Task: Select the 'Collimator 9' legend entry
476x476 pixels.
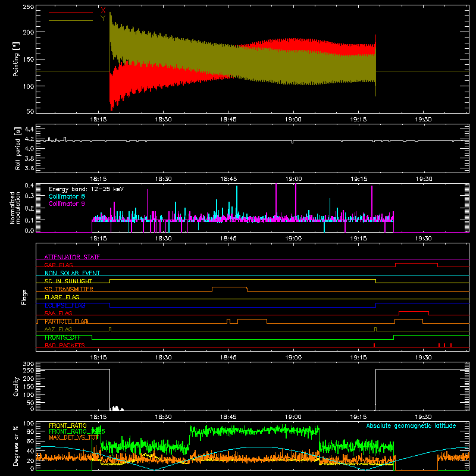Action: 67,203
